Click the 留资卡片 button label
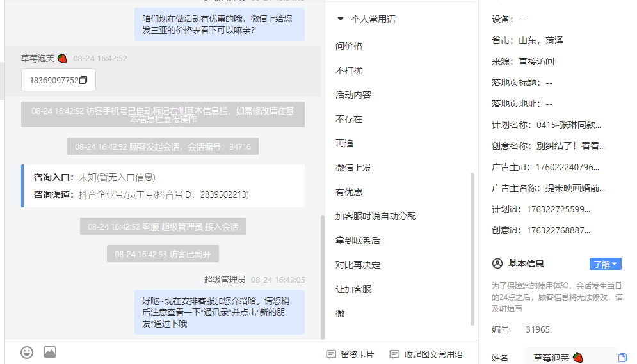637x364 pixels. 357,354
